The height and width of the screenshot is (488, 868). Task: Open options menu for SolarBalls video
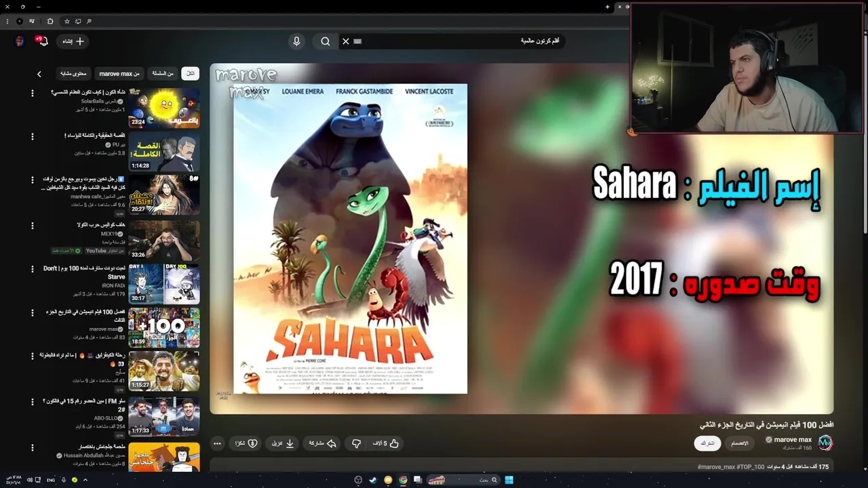[x=32, y=93]
